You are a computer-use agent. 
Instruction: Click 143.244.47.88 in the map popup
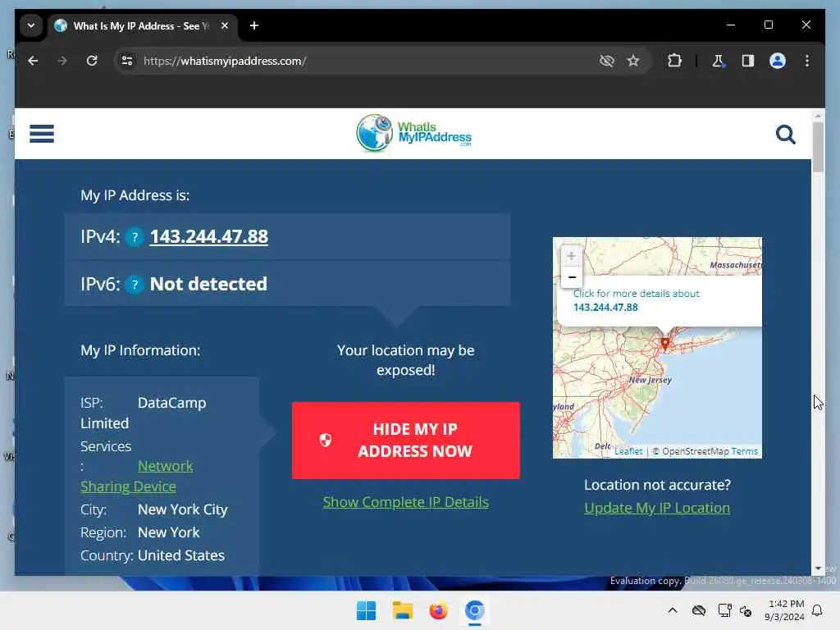605,308
